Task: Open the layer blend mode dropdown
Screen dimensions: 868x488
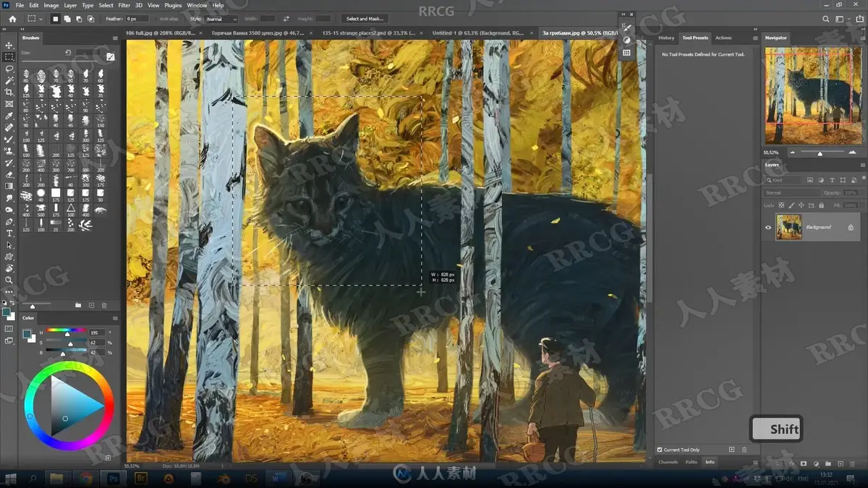Action: coord(793,193)
